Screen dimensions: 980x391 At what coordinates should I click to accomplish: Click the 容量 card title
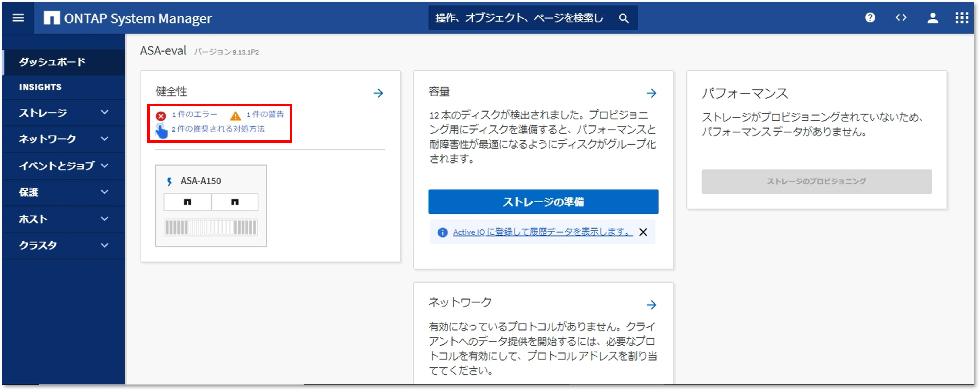point(439,91)
